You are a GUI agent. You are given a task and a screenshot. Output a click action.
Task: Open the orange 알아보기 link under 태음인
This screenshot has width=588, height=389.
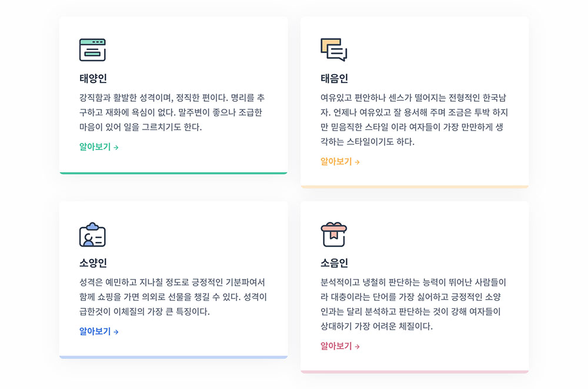pyautogui.click(x=340, y=161)
